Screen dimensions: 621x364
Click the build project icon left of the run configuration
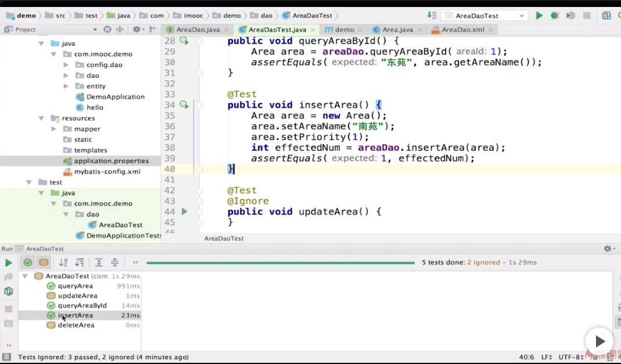coord(431,16)
